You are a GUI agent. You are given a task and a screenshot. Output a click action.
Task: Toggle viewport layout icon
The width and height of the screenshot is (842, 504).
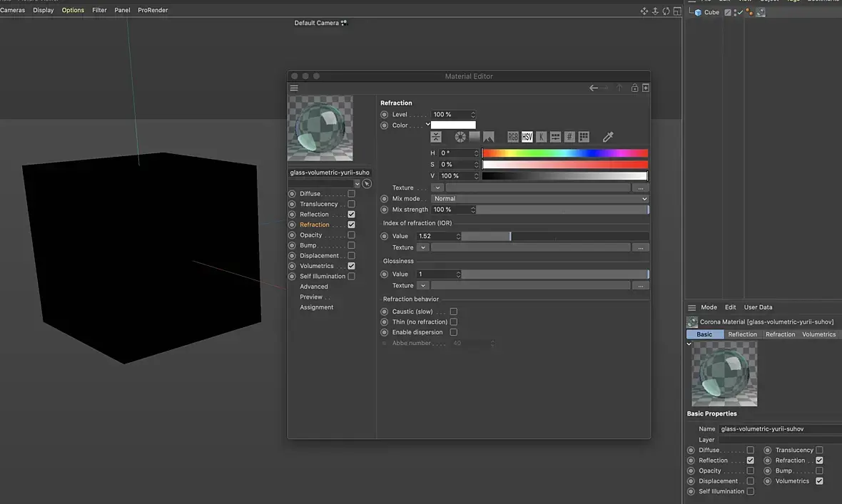point(677,11)
